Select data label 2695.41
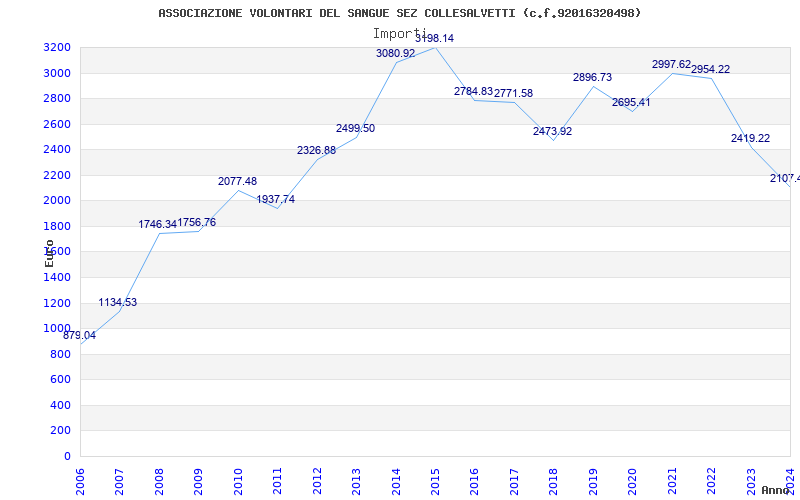Image resolution: width=800 pixels, height=500 pixels. tap(631, 103)
